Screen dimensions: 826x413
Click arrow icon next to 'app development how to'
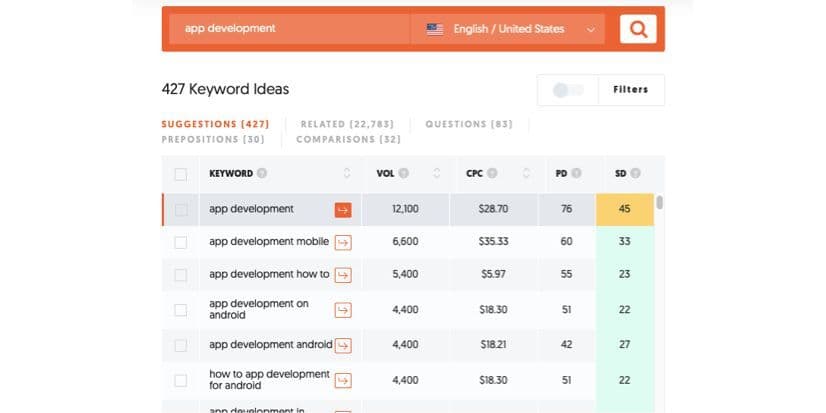(343, 275)
